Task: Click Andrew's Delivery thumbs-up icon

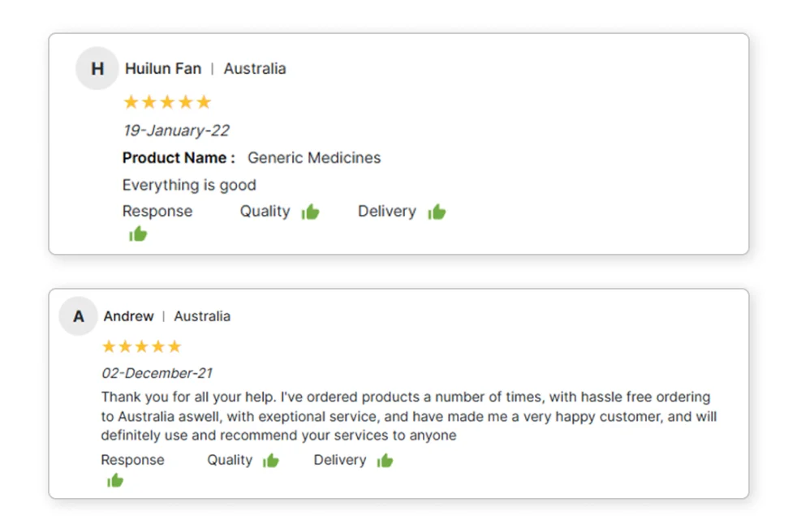Action: click(385, 461)
